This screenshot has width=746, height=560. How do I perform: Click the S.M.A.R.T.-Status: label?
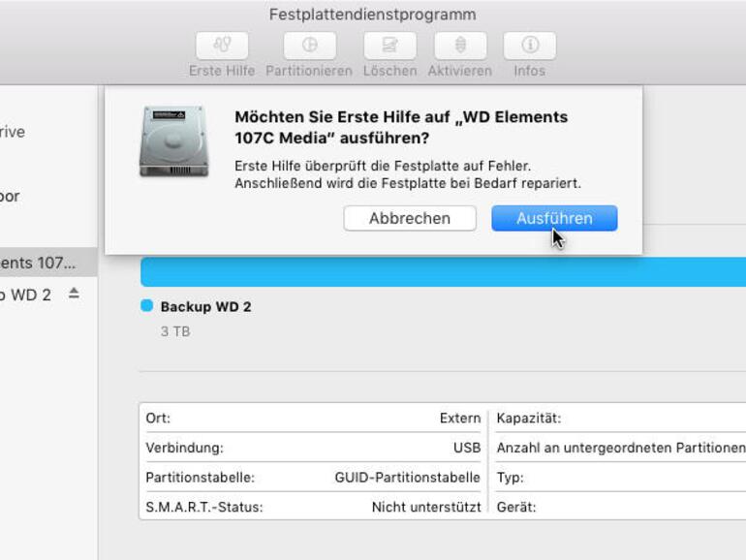click(204, 507)
